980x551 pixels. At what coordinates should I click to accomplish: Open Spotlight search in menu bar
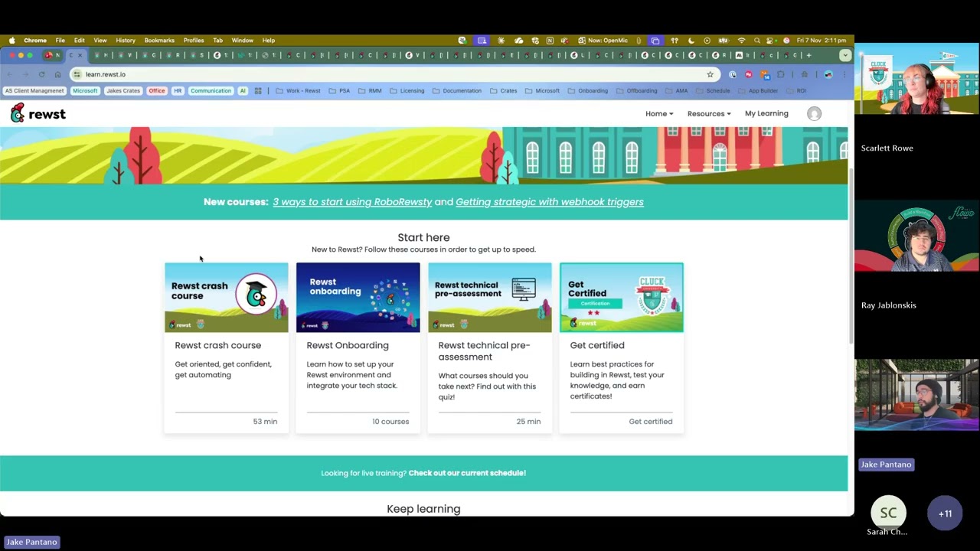click(x=757, y=40)
